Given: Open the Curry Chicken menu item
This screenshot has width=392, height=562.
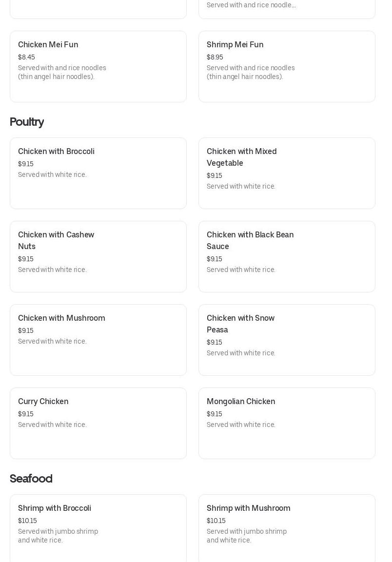Looking at the screenshot, I should [x=98, y=423].
